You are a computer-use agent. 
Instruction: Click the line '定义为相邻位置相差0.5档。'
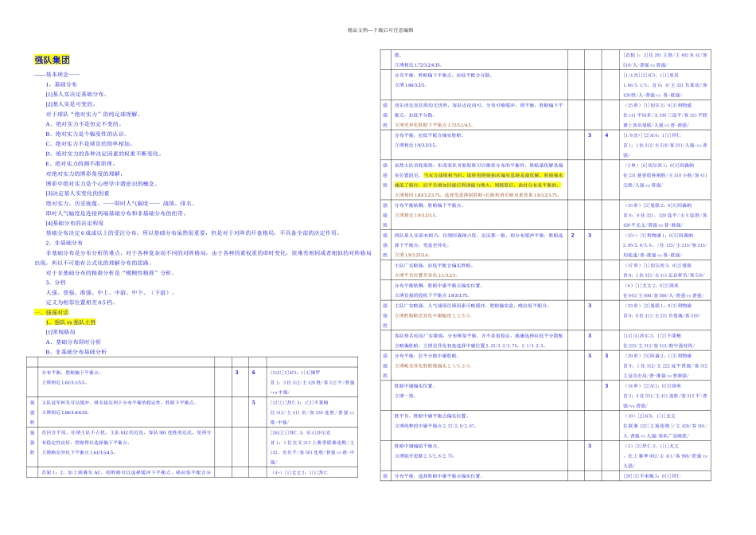click(x=80, y=302)
